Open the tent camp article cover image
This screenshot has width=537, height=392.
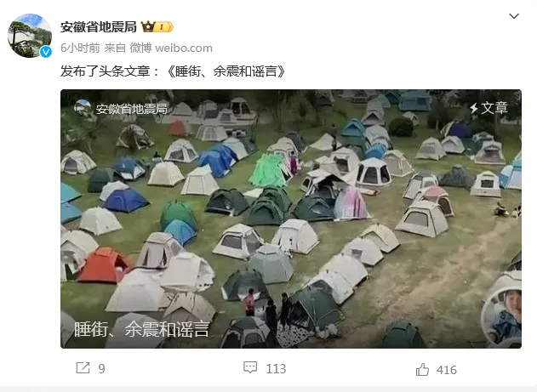coord(291,219)
